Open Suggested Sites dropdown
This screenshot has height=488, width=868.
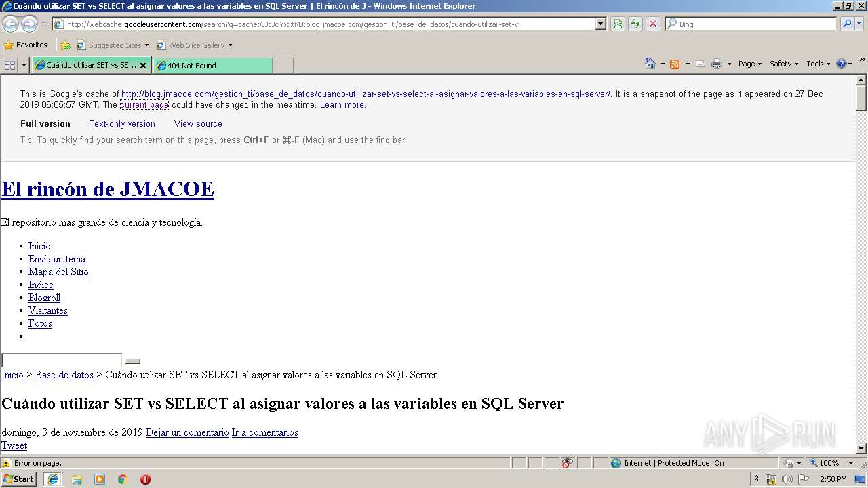[112, 45]
